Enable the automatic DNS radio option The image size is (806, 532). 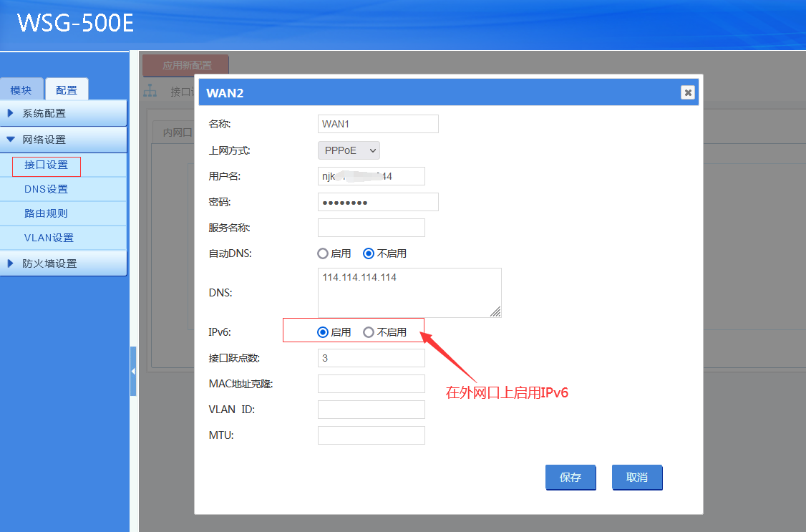323,253
